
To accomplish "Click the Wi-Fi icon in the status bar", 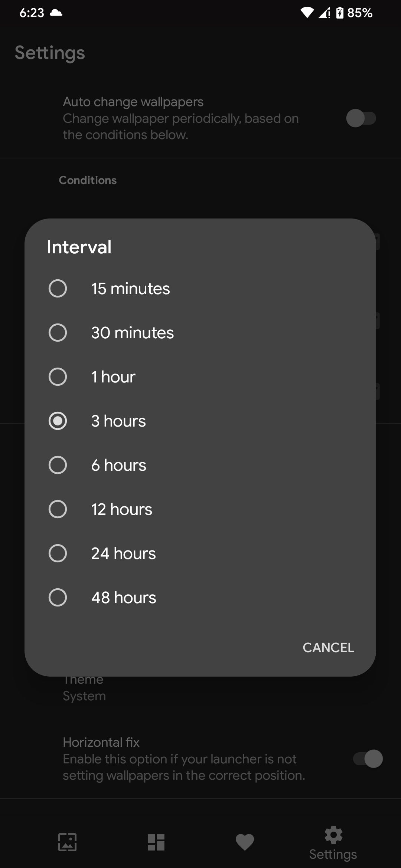I will 307,12.
